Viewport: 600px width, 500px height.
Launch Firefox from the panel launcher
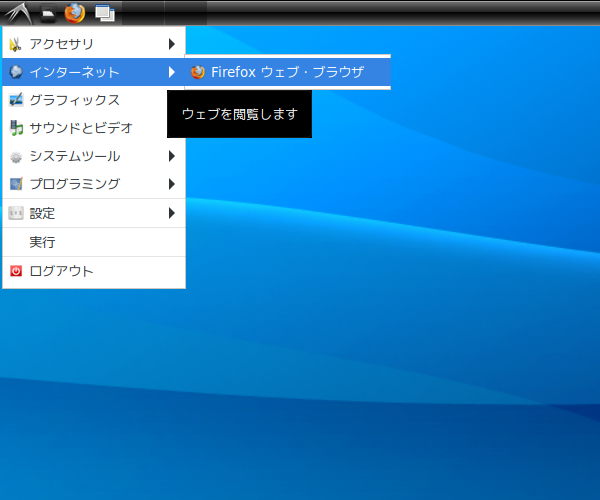(75, 13)
